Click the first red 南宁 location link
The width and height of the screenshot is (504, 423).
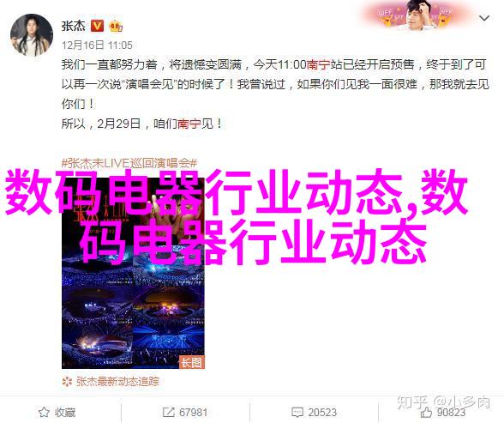pyautogui.click(x=318, y=64)
